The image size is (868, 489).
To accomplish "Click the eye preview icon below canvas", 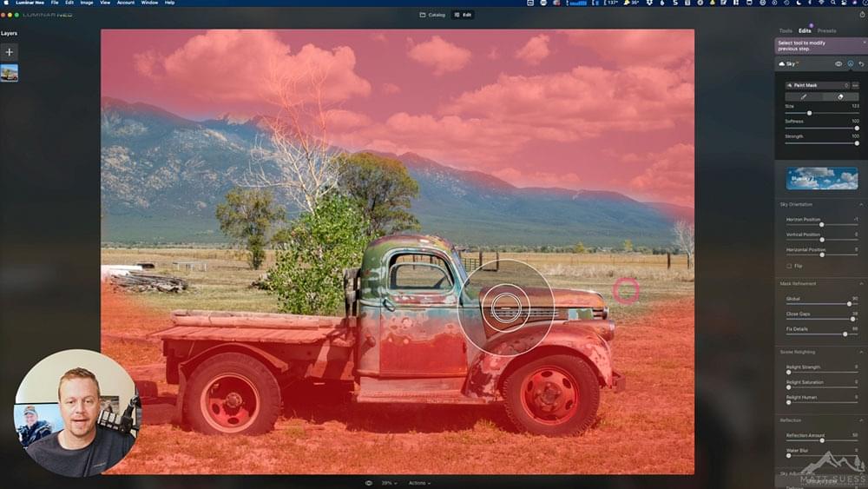I will (369, 482).
